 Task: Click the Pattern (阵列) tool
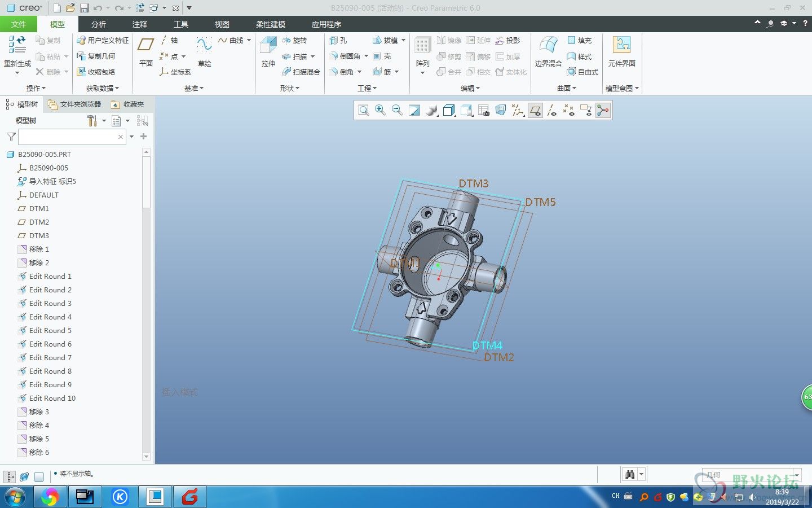tap(422, 54)
